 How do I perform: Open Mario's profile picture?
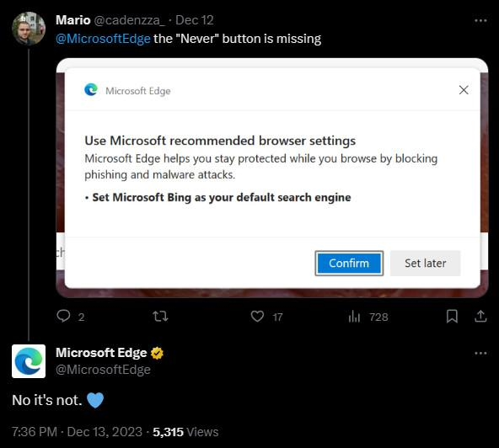pos(29,29)
